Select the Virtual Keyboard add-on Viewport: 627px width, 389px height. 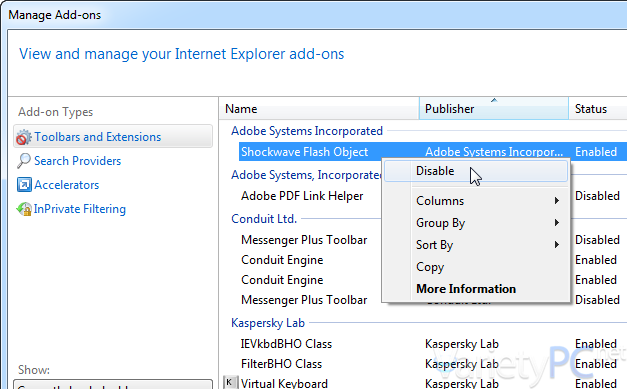click(x=284, y=383)
